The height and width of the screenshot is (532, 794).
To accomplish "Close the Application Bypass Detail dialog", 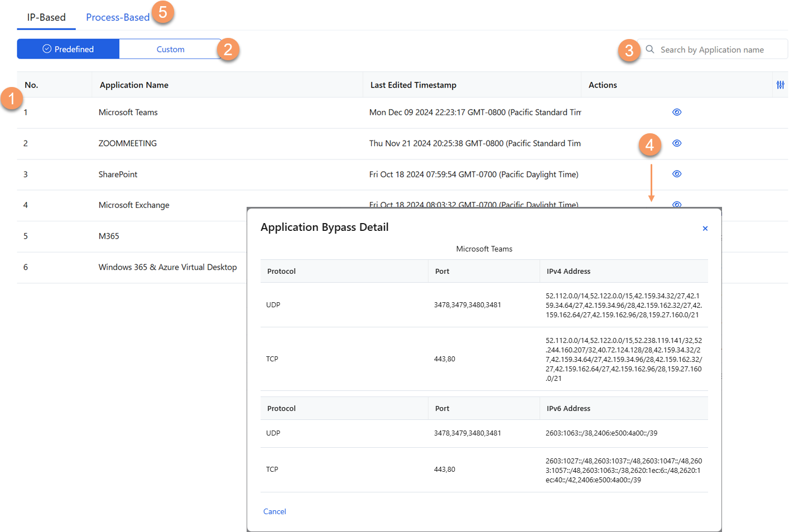I will click(705, 229).
